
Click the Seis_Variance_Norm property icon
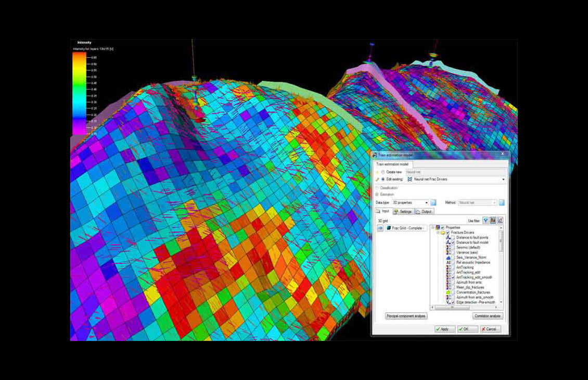[x=448, y=258]
